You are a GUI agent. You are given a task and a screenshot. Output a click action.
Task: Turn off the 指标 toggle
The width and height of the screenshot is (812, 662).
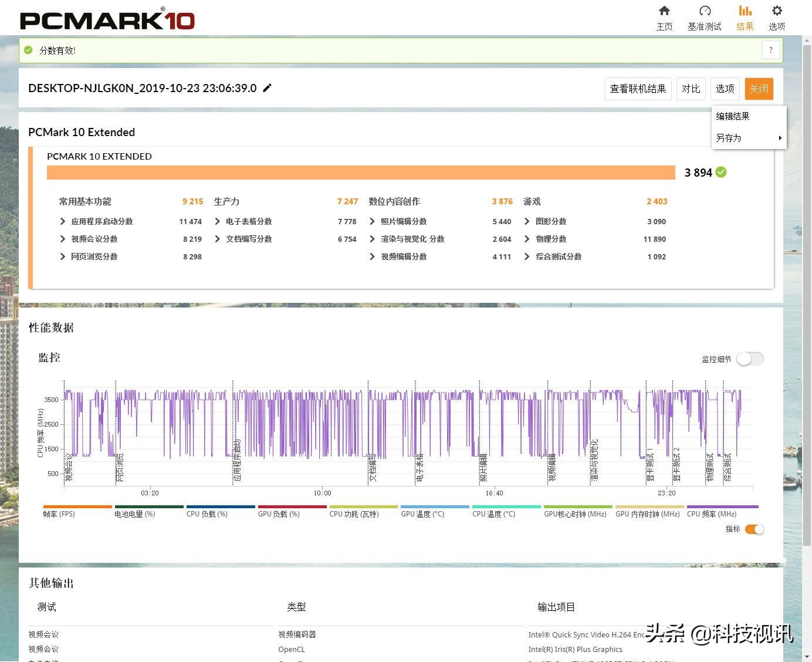coord(754,529)
